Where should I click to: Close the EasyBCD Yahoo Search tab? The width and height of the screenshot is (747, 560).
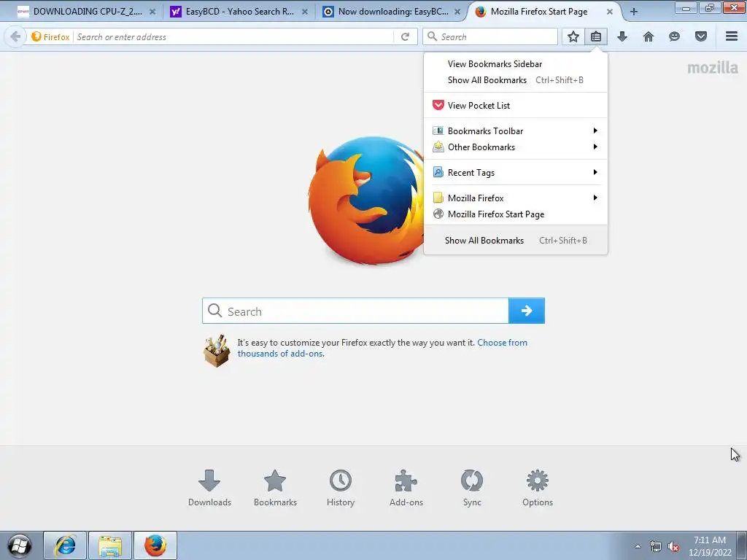(x=305, y=12)
